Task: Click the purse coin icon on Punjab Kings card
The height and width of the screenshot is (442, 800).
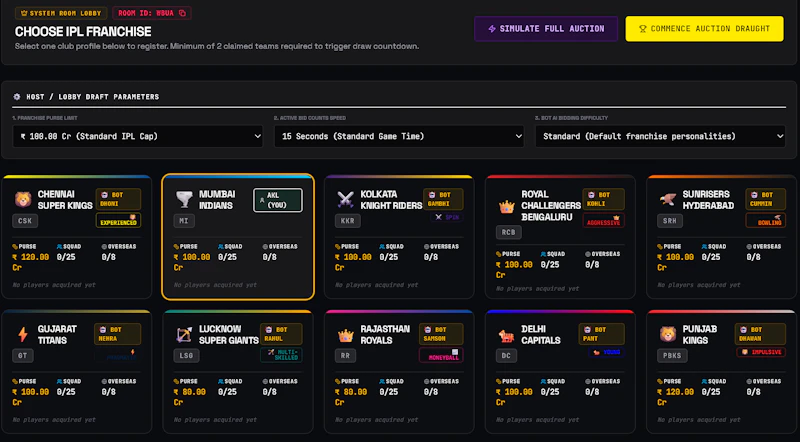Action: coord(660,381)
